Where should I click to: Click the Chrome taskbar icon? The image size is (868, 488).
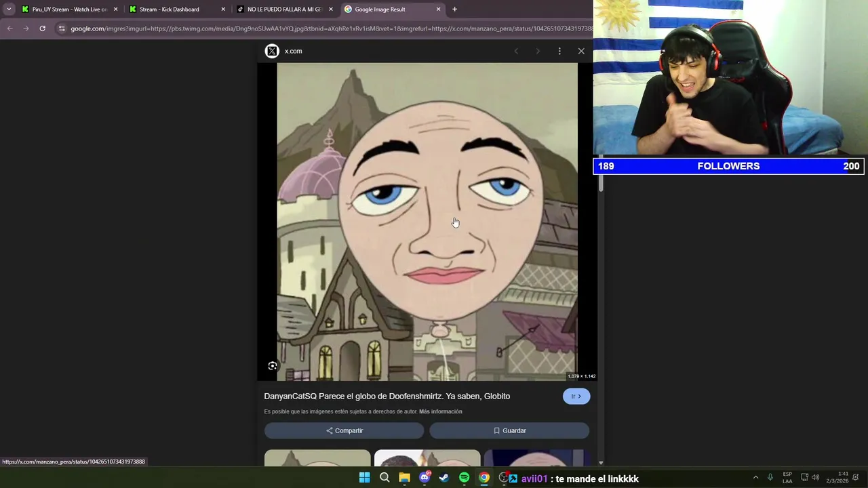tap(484, 478)
